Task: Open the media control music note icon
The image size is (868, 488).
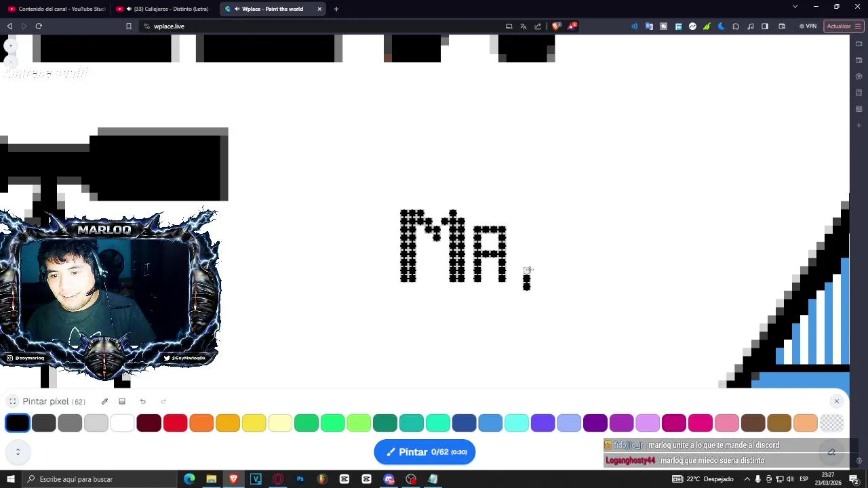Action: (750, 26)
